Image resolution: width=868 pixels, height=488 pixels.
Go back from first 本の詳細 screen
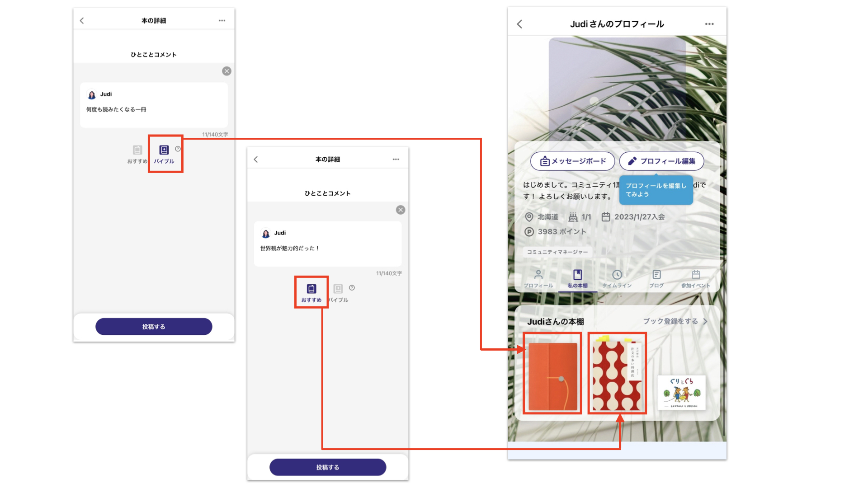(82, 21)
